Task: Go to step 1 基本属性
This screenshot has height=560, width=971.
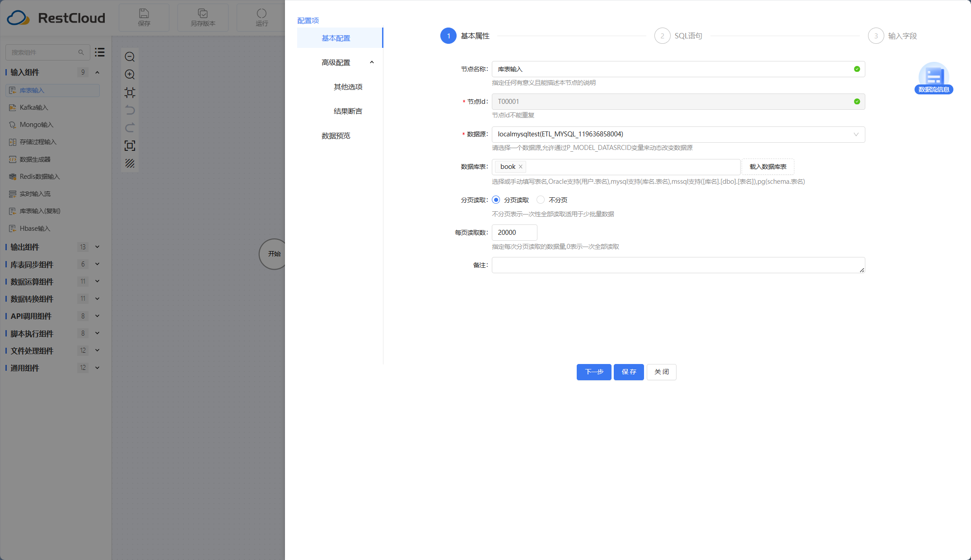Action: pos(465,36)
